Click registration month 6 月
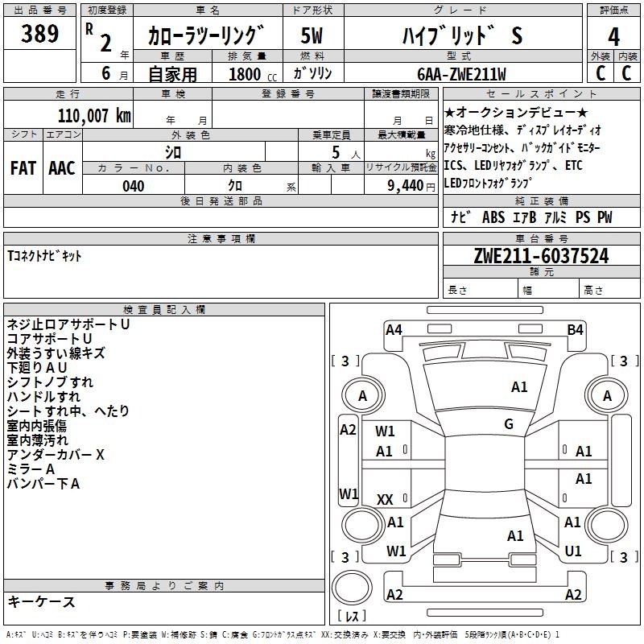The width and height of the screenshot is (644, 644). point(114,73)
